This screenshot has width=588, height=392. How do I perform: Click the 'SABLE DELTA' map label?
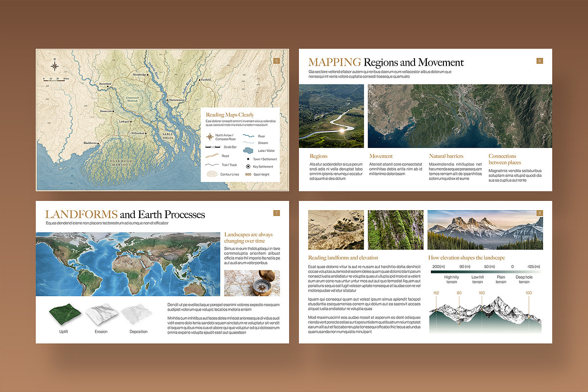pos(168,135)
